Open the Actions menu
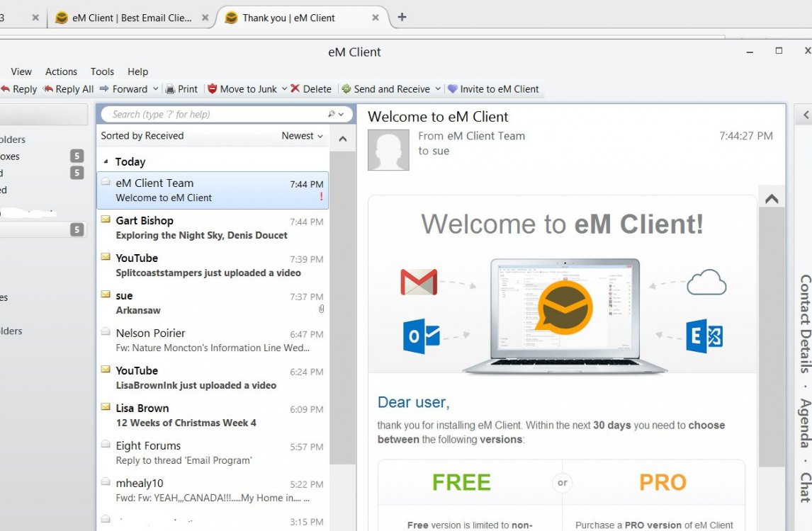This screenshot has height=531, width=812. (x=61, y=72)
